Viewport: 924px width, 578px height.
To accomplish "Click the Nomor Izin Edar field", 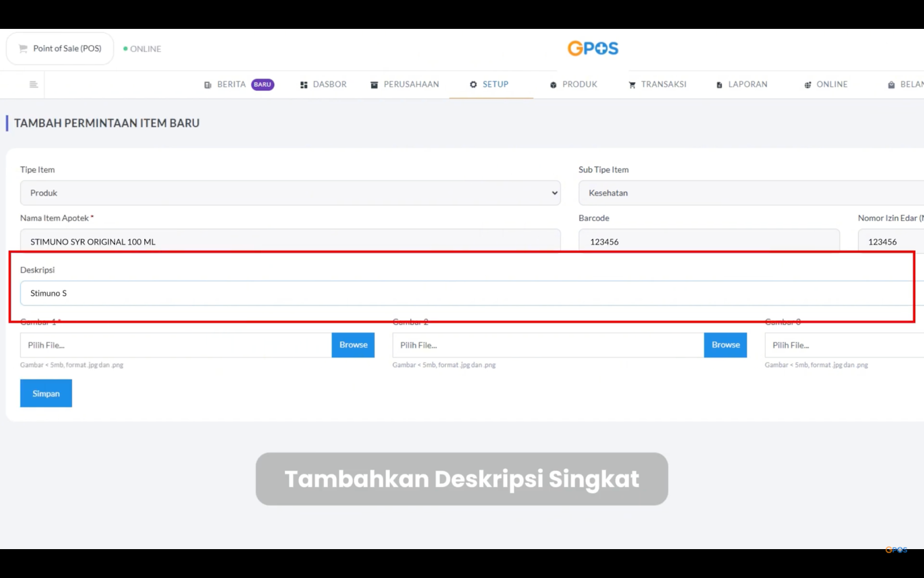I will [891, 240].
